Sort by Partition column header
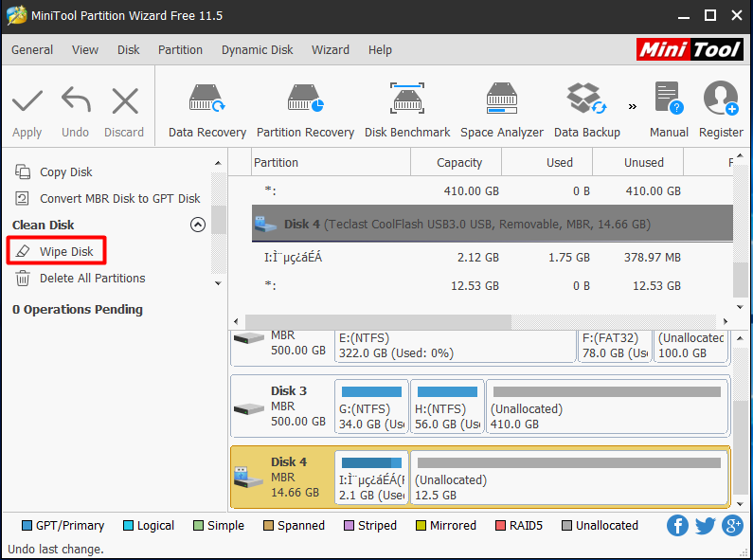The height and width of the screenshot is (560, 753). coord(332,162)
